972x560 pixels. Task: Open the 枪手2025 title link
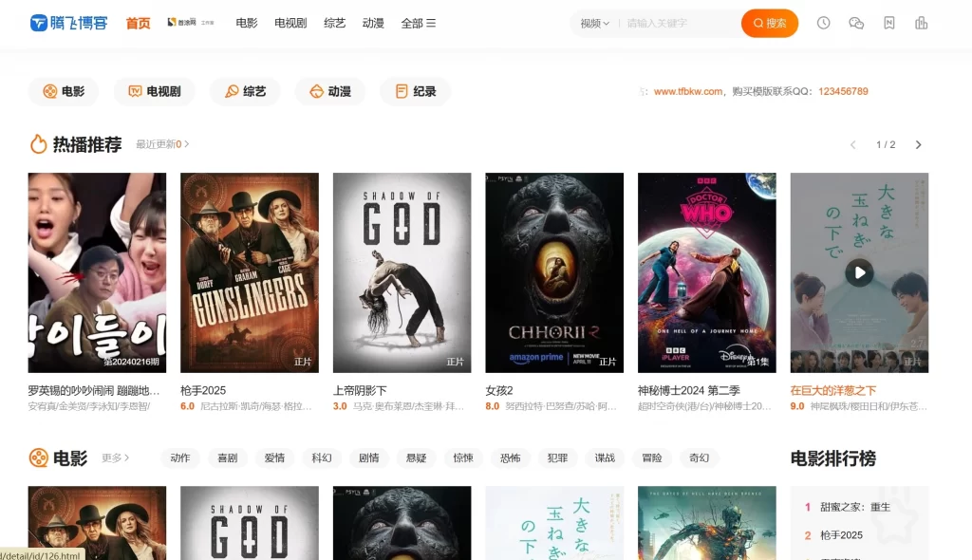[x=203, y=390]
